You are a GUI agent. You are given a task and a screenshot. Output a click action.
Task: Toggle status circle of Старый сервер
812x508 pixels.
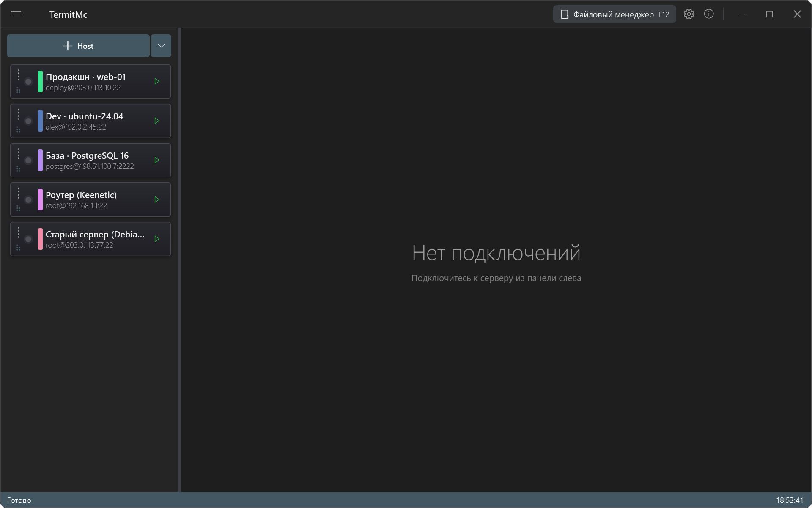(28, 239)
